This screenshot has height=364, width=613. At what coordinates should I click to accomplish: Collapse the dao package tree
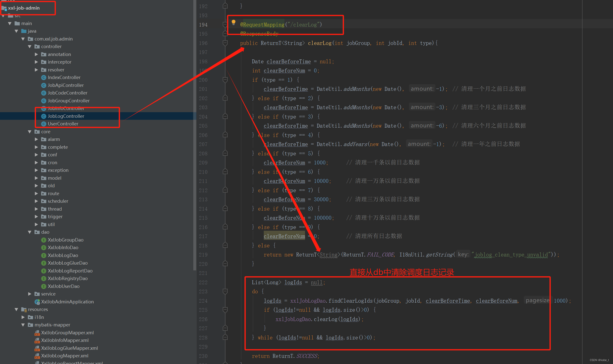pos(30,232)
